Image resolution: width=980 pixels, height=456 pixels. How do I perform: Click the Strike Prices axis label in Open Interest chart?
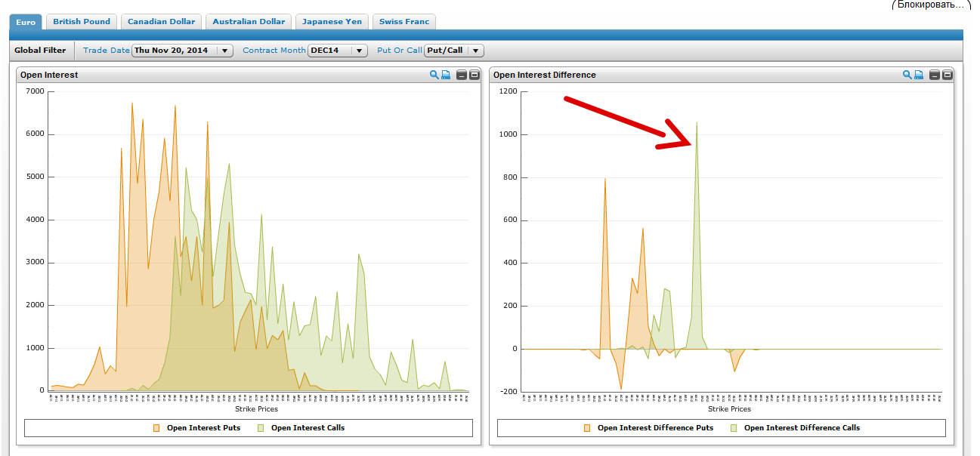pyautogui.click(x=256, y=409)
